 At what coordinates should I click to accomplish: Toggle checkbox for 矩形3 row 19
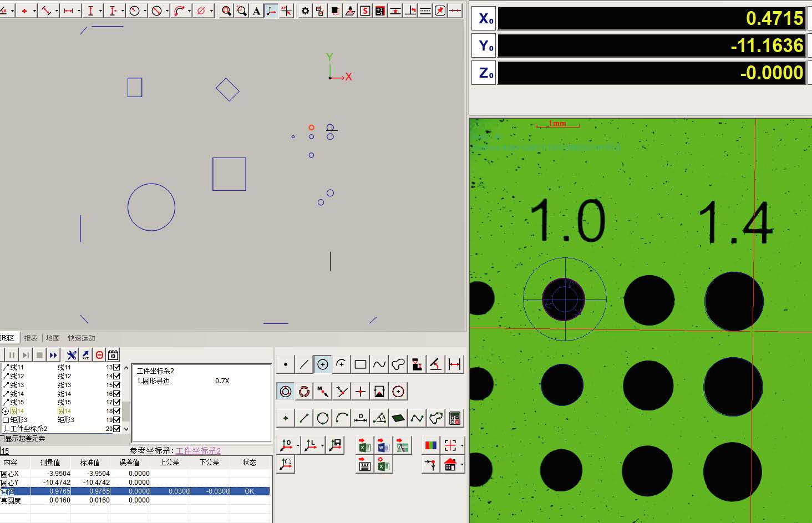tap(117, 420)
